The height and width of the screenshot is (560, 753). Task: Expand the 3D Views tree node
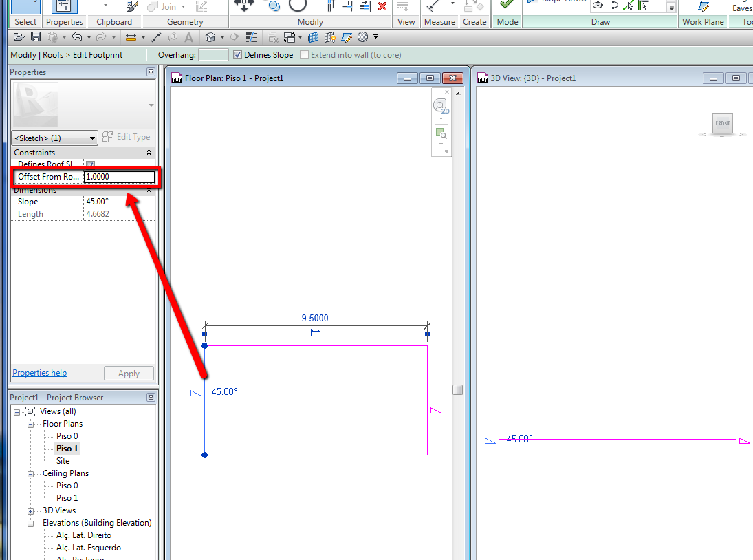click(30, 511)
